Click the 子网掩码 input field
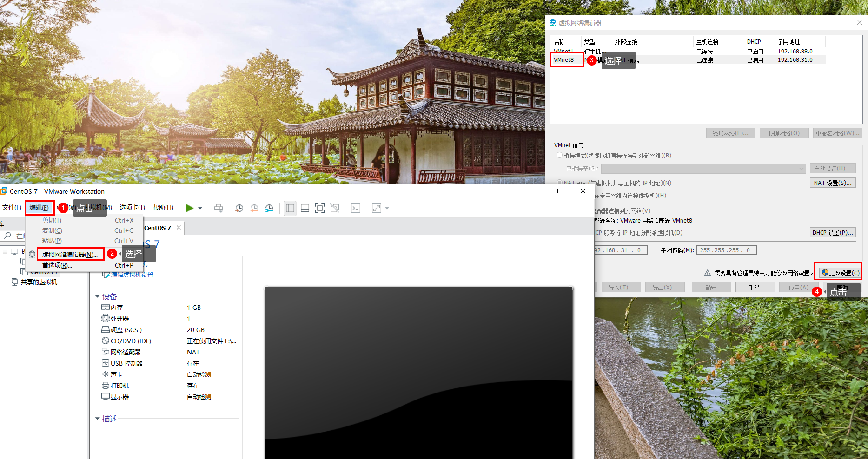Screen dimensions: 868x459 pos(726,250)
